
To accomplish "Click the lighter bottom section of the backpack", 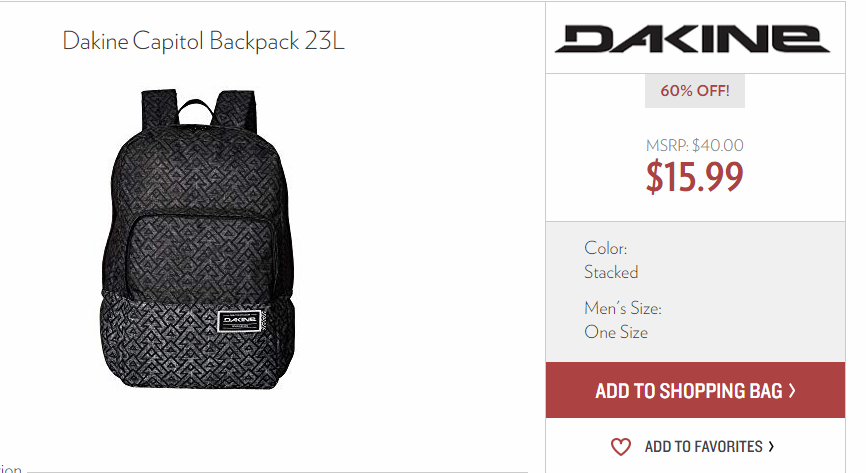I will pos(197,340).
